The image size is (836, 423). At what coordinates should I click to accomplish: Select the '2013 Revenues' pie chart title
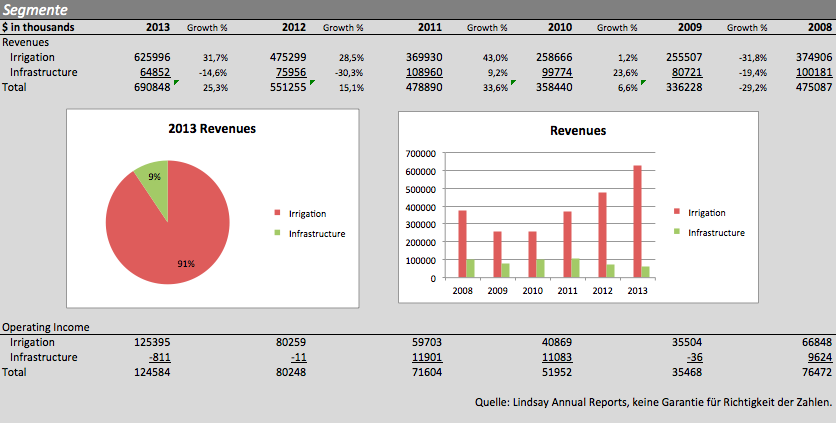click(x=211, y=129)
